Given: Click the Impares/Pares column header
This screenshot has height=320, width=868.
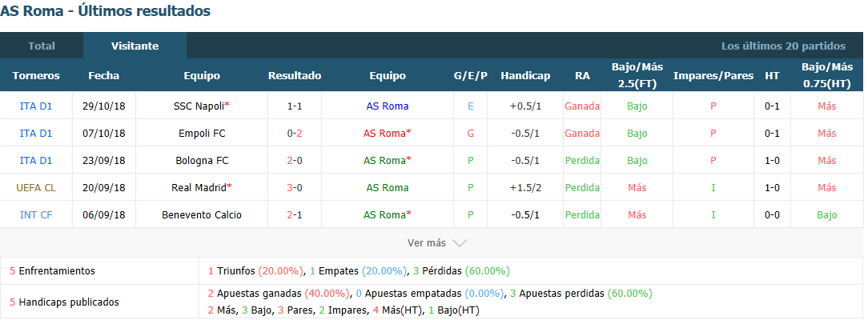Looking at the screenshot, I should [713, 76].
